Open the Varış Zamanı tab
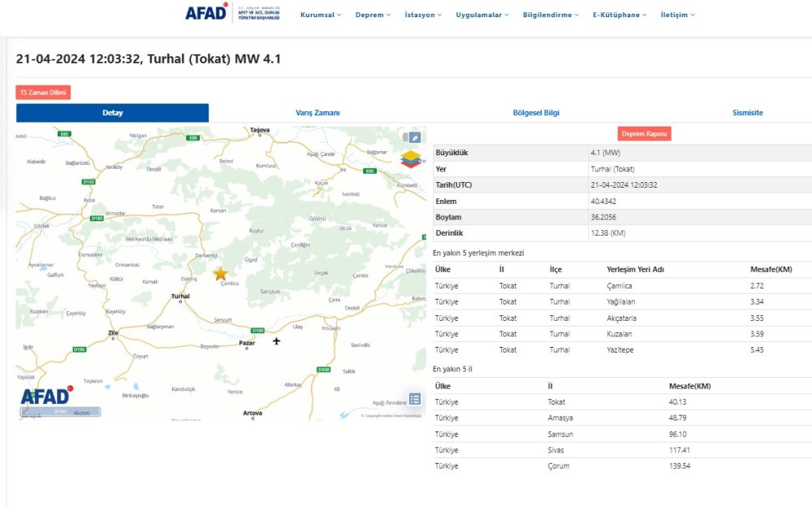The height and width of the screenshot is (507, 812). [317, 112]
